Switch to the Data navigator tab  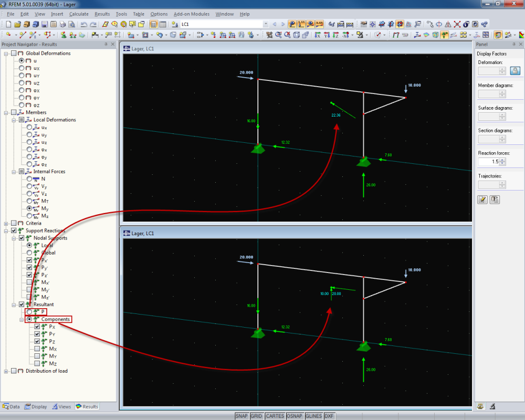11,406
